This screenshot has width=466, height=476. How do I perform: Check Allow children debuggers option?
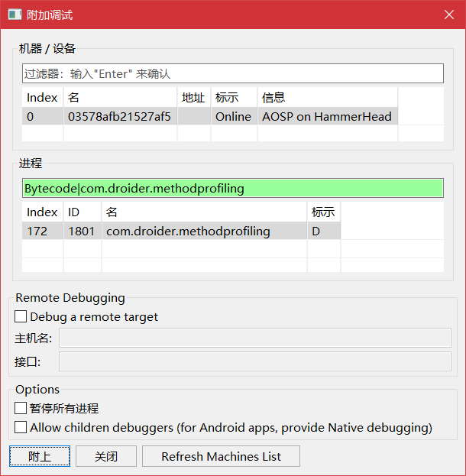pos(21,427)
